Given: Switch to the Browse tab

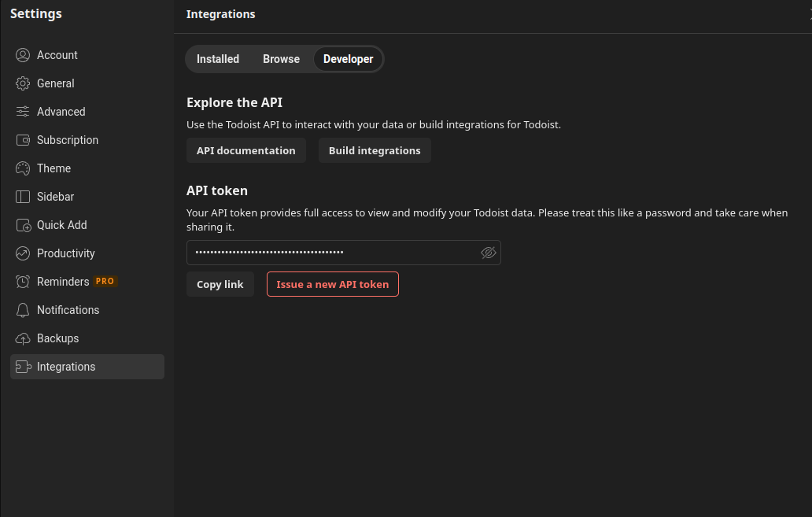Looking at the screenshot, I should (281, 59).
